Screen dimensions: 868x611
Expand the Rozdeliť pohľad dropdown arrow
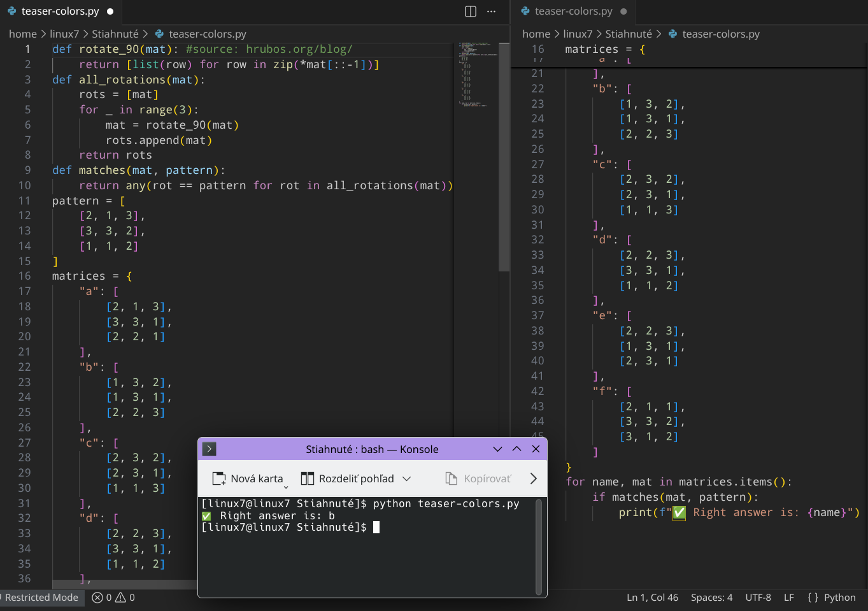pyautogui.click(x=407, y=478)
